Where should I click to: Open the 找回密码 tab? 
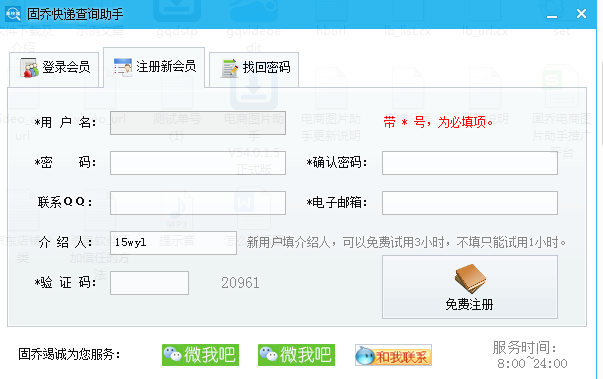pos(254,70)
